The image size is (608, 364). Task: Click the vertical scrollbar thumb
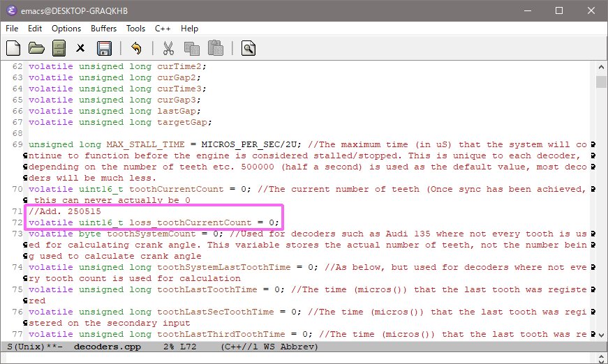pos(602,82)
